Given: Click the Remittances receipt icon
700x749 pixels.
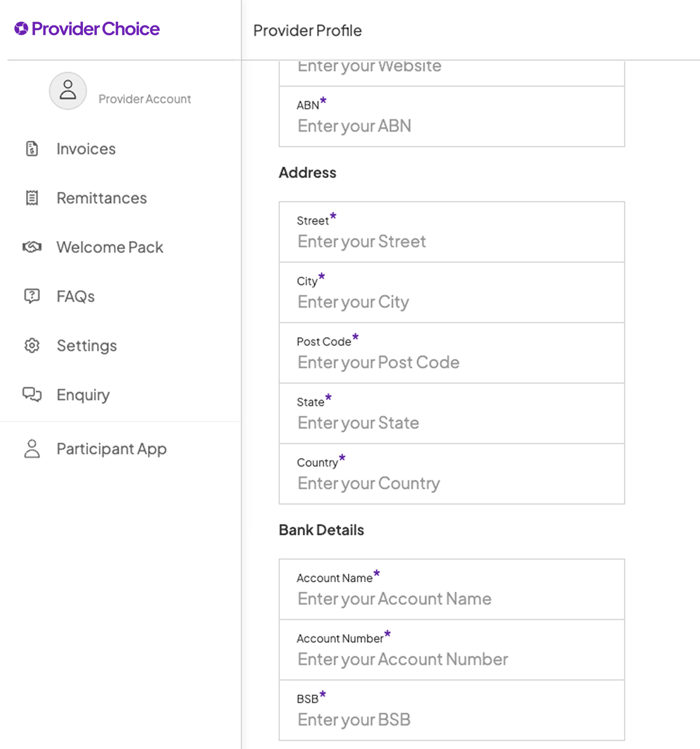Looking at the screenshot, I should coord(32,198).
